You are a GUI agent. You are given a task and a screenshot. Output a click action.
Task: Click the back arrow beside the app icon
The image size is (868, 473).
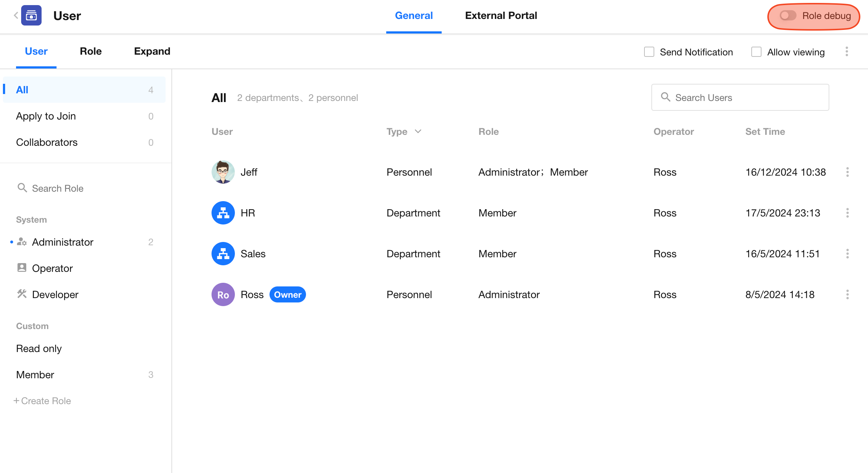point(16,15)
